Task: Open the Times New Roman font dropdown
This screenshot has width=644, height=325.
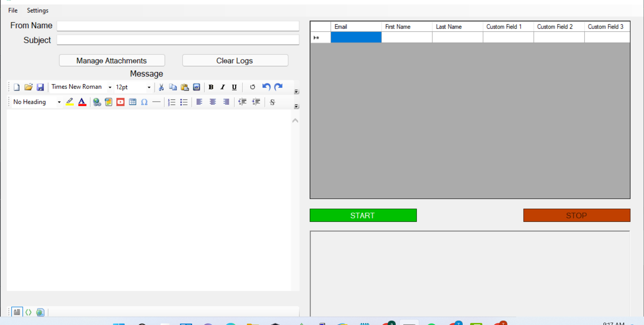Action: coord(110,87)
